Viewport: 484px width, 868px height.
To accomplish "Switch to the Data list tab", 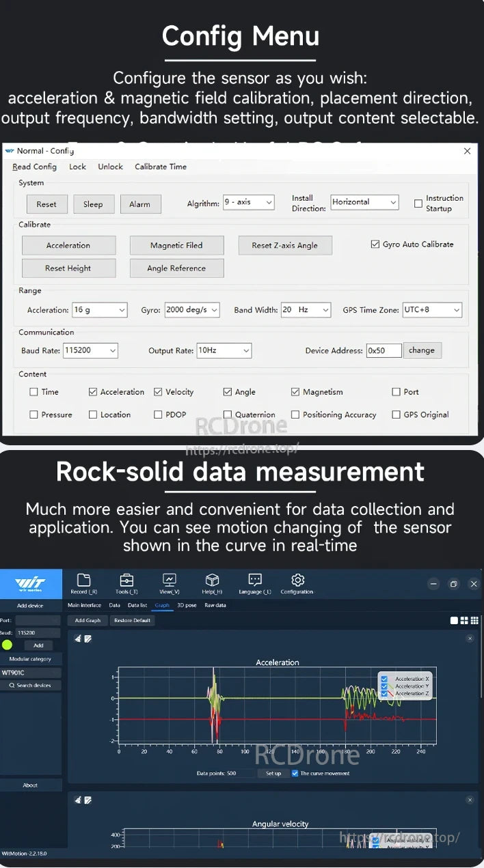I will click(x=137, y=605).
